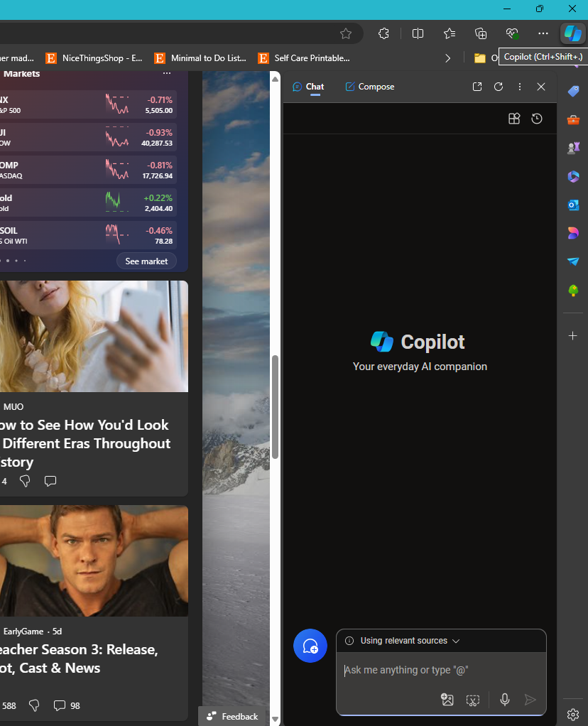Screen dimensions: 588x726
Task: Click the Reacher article thumbnail image
Action: coord(94,560)
